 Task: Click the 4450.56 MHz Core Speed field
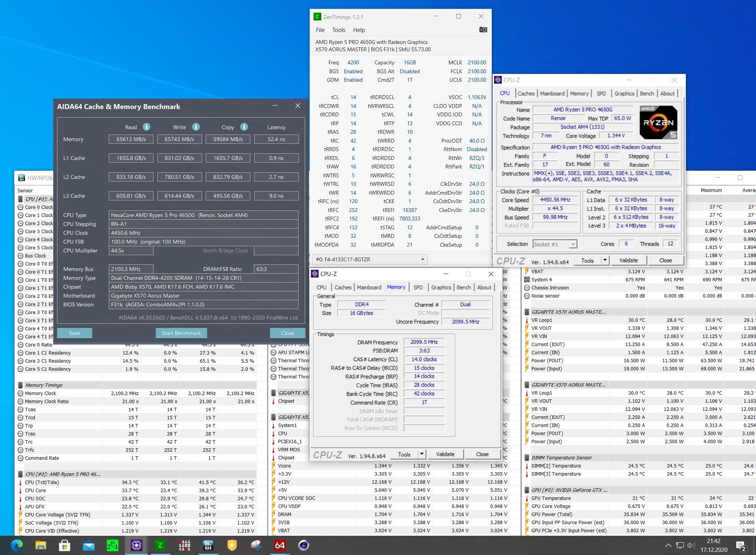(555, 200)
